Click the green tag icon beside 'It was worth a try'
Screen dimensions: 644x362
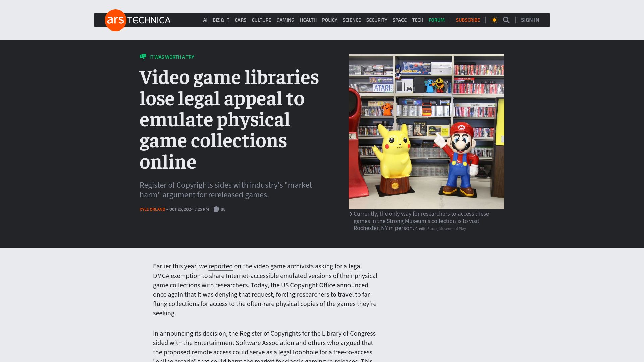(x=143, y=57)
